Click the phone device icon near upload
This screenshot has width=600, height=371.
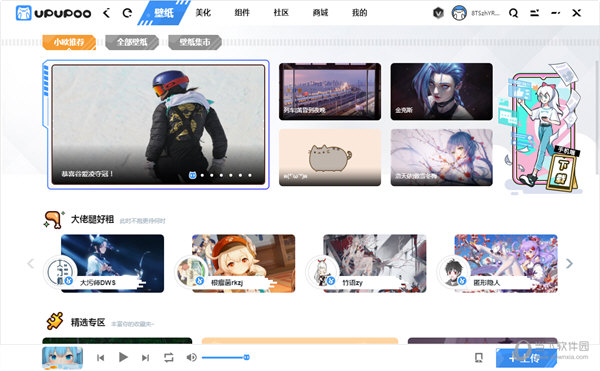click(479, 358)
